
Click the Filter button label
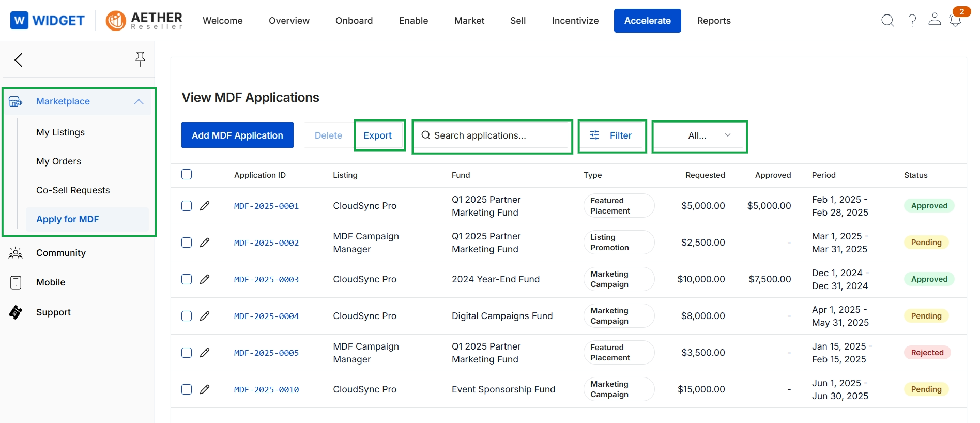[x=621, y=135]
